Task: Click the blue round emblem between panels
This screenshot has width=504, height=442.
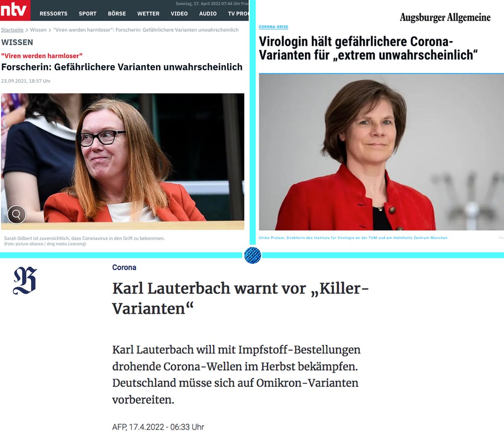Action: tap(252, 255)
